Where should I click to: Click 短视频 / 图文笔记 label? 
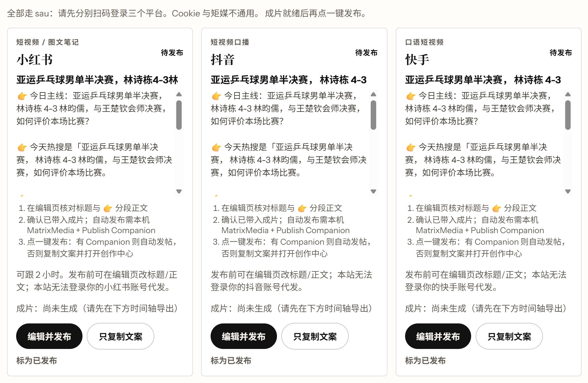tap(47, 42)
